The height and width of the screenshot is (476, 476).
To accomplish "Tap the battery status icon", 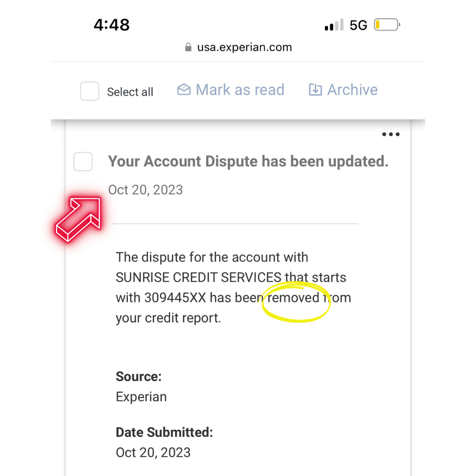I will click(387, 25).
